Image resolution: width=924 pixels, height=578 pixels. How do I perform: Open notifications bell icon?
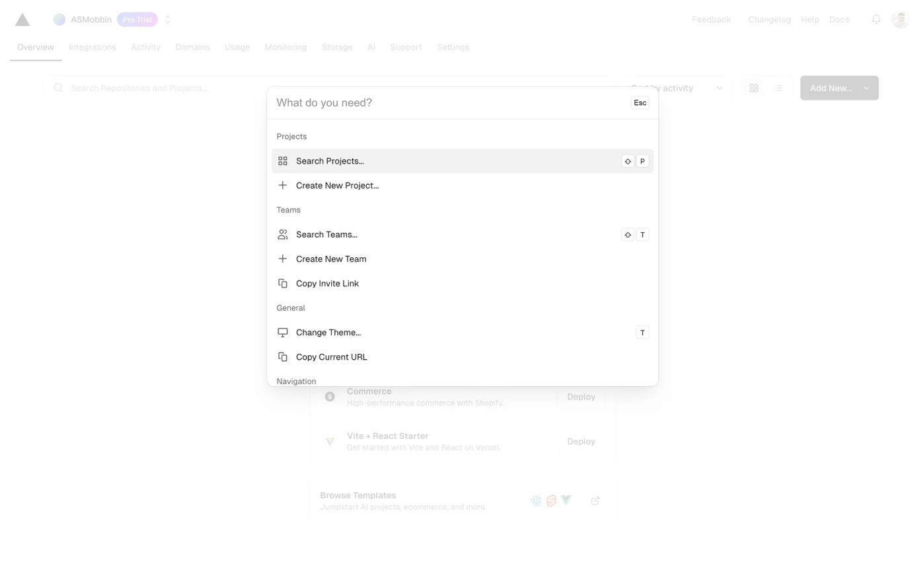[876, 20]
